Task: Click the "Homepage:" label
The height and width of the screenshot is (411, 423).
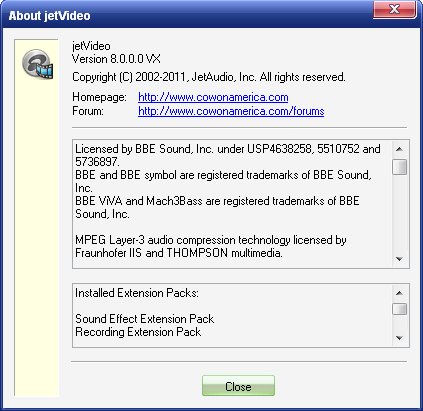Action: click(x=99, y=97)
